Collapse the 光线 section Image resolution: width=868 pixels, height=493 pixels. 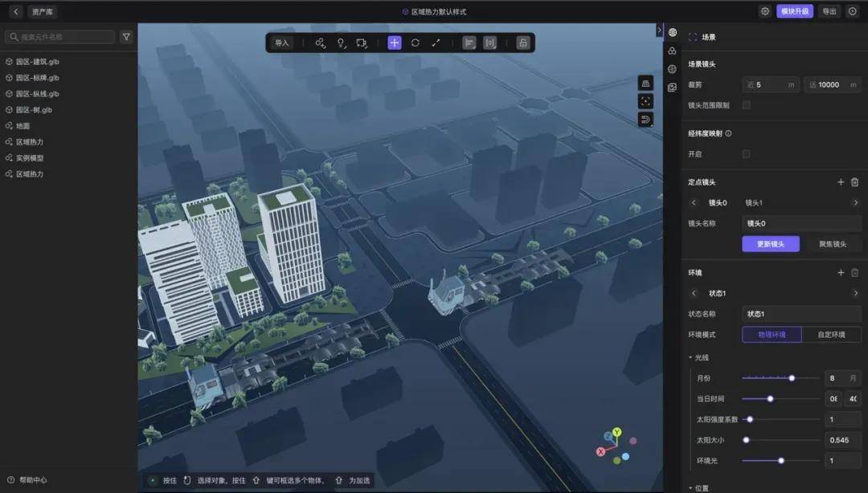(x=690, y=357)
